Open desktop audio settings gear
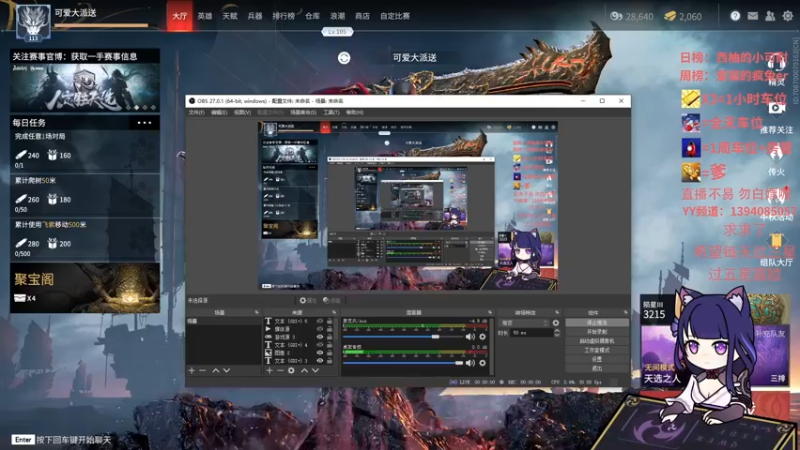The image size is (800, 450). click(483, 363)
